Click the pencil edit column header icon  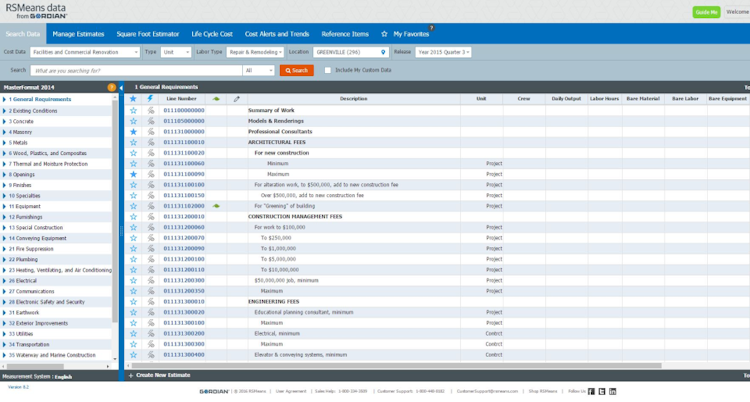coord(236,99)
